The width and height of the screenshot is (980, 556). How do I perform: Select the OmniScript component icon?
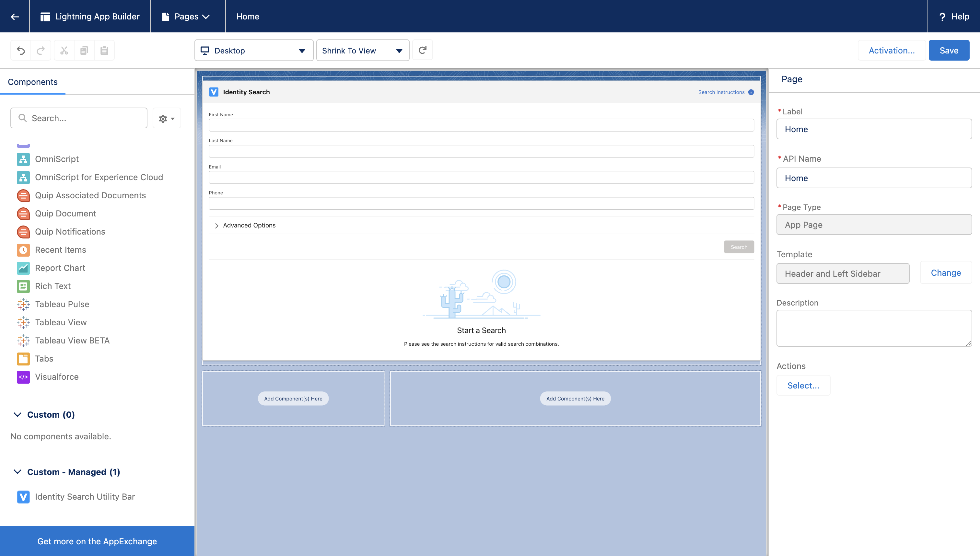[x=23, y=159]
